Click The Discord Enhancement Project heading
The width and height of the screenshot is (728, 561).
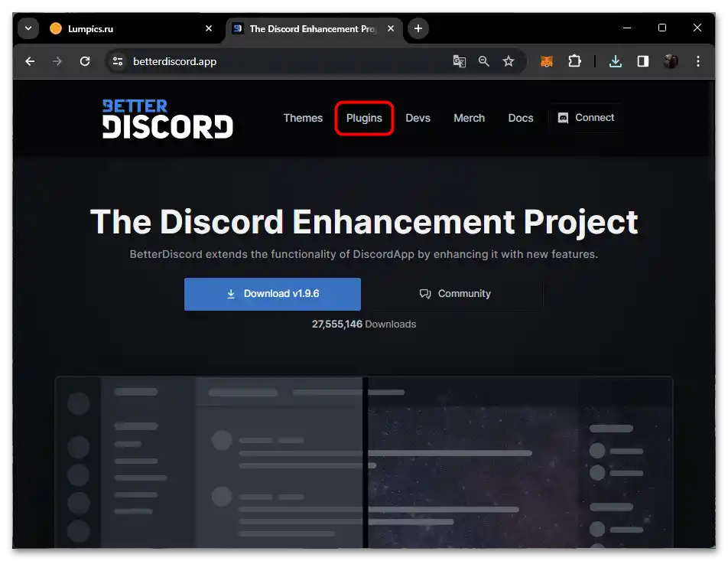pyautogui.click(x=364, y=222)
